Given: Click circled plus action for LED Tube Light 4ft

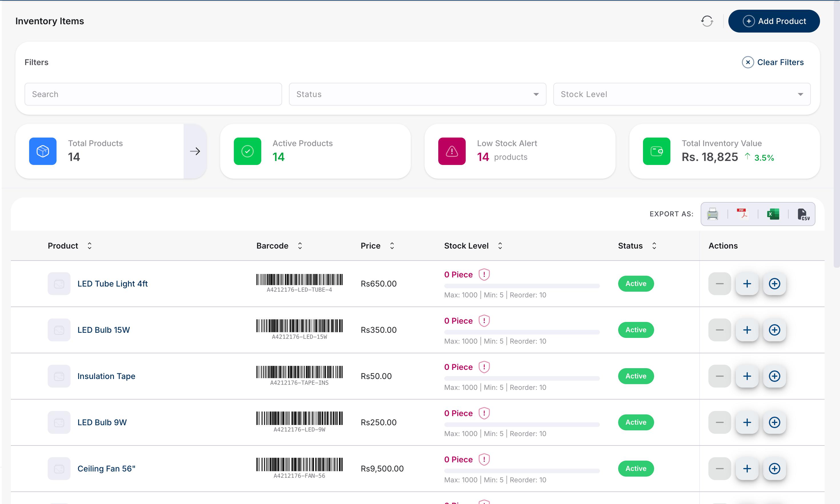Looking at the screenshot, I should [x=774, y=284].
